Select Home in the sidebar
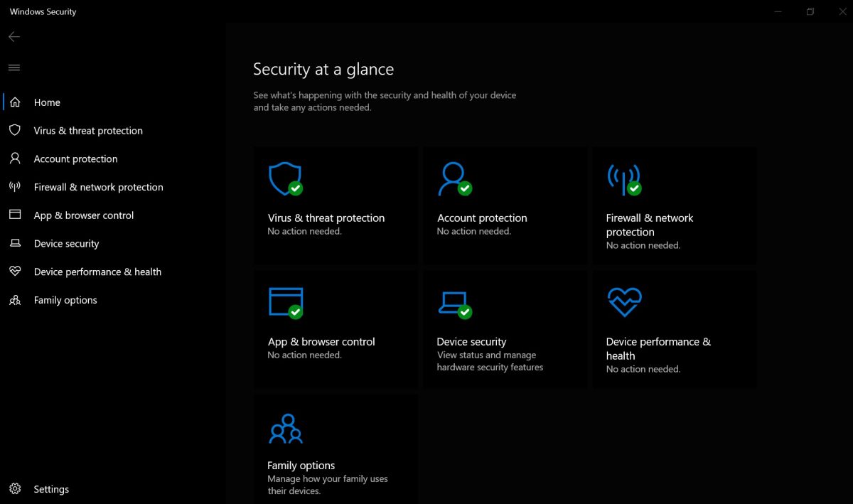This screenshot has height=504, width=853. click(47, 102)
